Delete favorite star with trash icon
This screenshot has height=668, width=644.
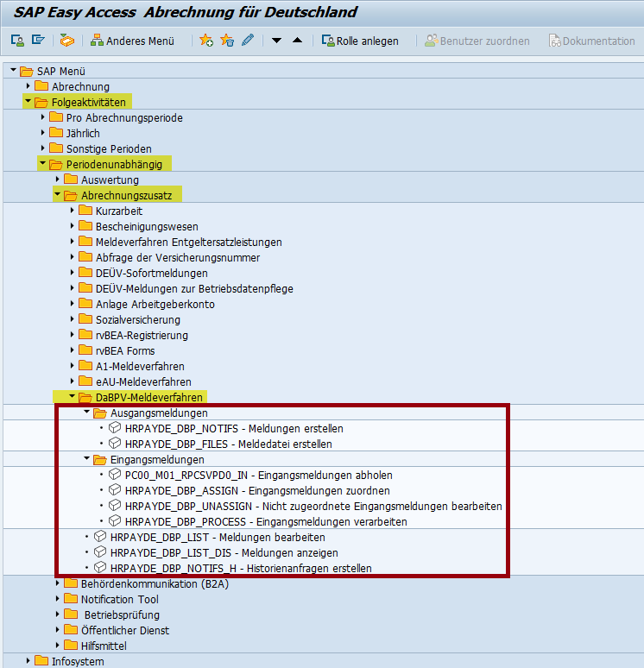click(227, 41)
